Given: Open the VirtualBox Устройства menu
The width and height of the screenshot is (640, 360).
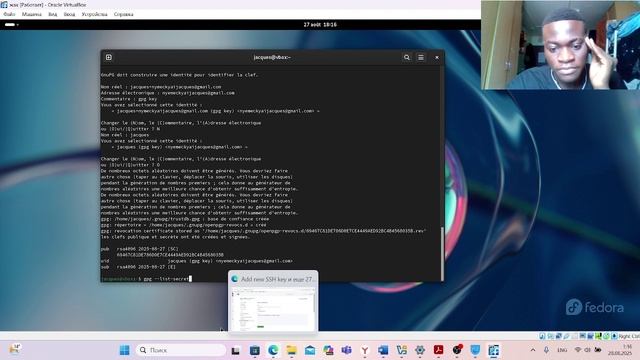Looking at the screenshot, I should [x=94, y=14].
